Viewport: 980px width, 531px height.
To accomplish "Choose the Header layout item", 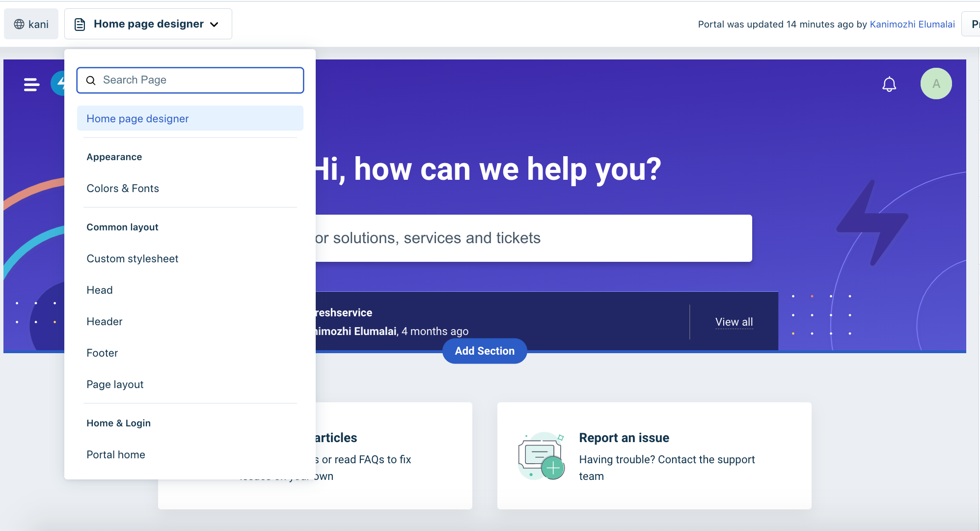I will tap(104, 321).
